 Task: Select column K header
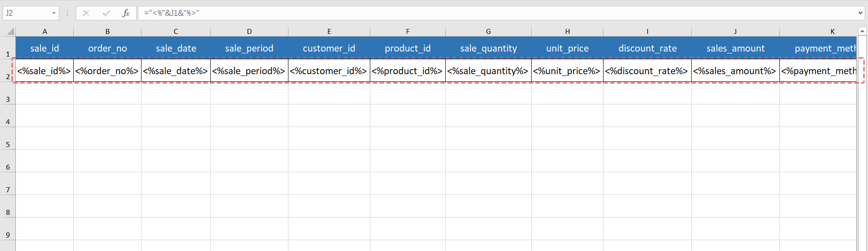818,31
